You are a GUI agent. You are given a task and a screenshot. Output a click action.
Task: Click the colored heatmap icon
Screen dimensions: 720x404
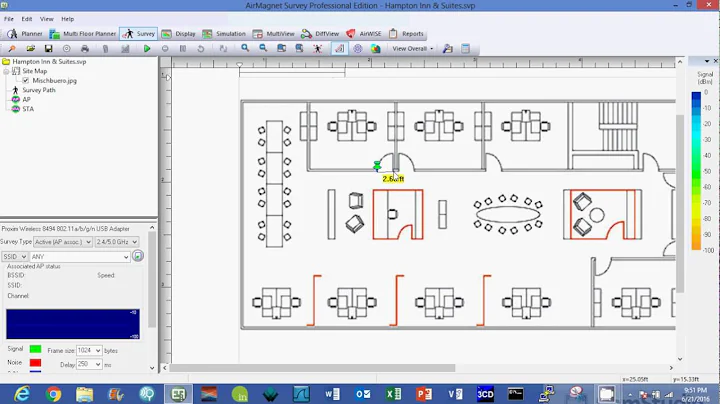pyautogui.click(x=376, y=48)
